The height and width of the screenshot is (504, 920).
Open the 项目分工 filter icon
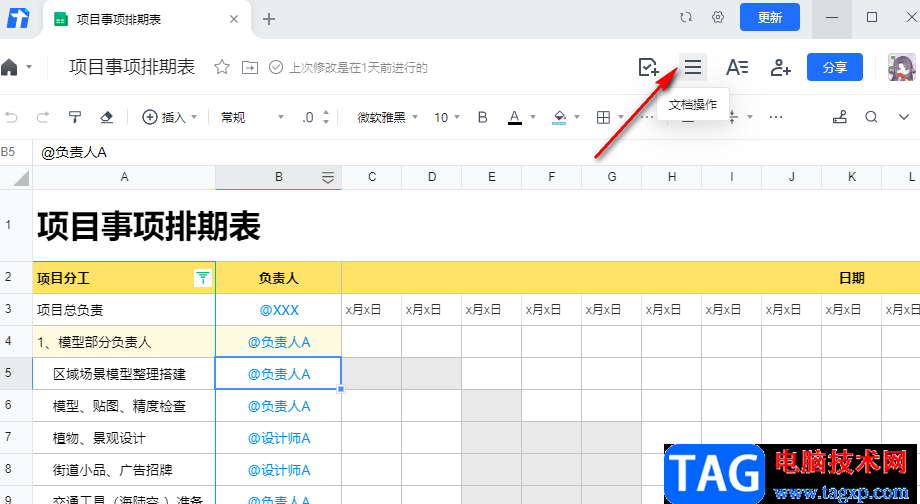click(203, 278)
